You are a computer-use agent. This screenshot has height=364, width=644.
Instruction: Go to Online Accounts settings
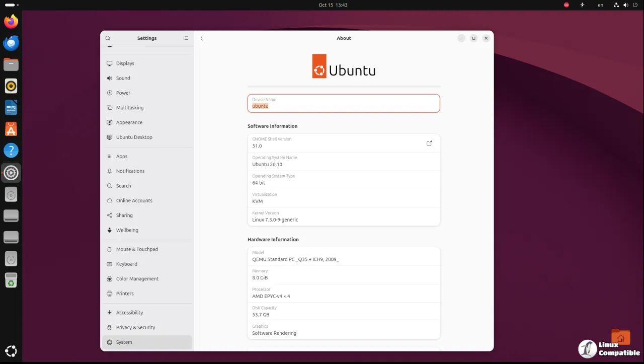click(147, 200)
